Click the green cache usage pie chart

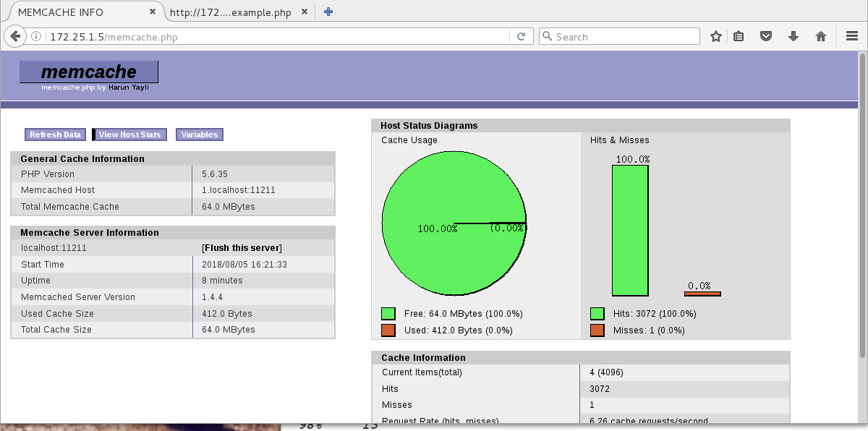click(454, 223)
